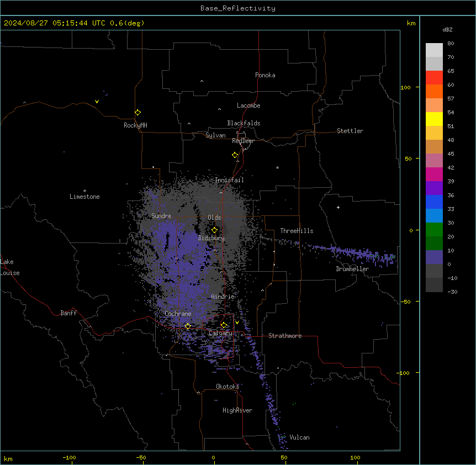Click the white plus marker north of Drumheller
This screenshot has width=476, height=465.
tap(338, 207)
